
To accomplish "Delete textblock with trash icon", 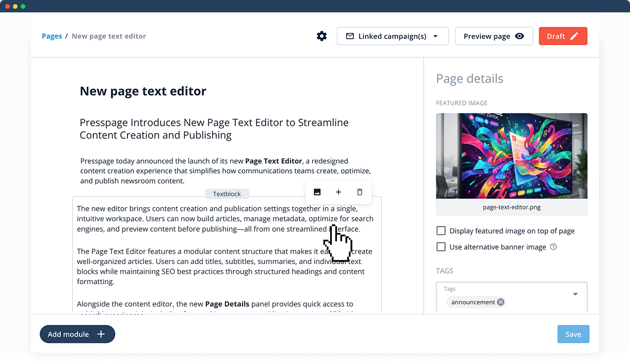I will pyautogui.click(x=360, y=192).
